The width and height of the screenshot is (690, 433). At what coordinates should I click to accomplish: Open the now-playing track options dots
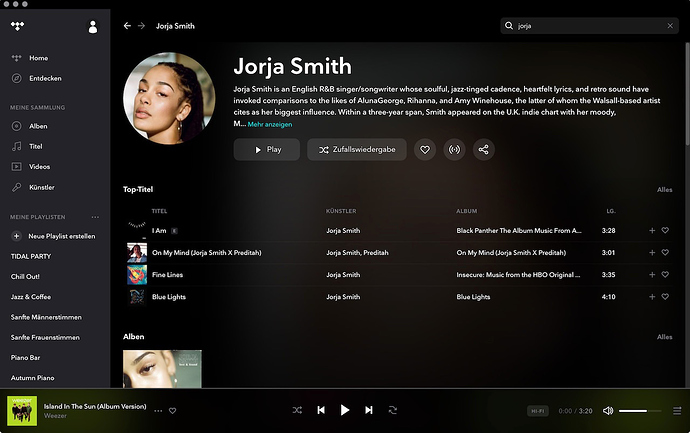158,411
